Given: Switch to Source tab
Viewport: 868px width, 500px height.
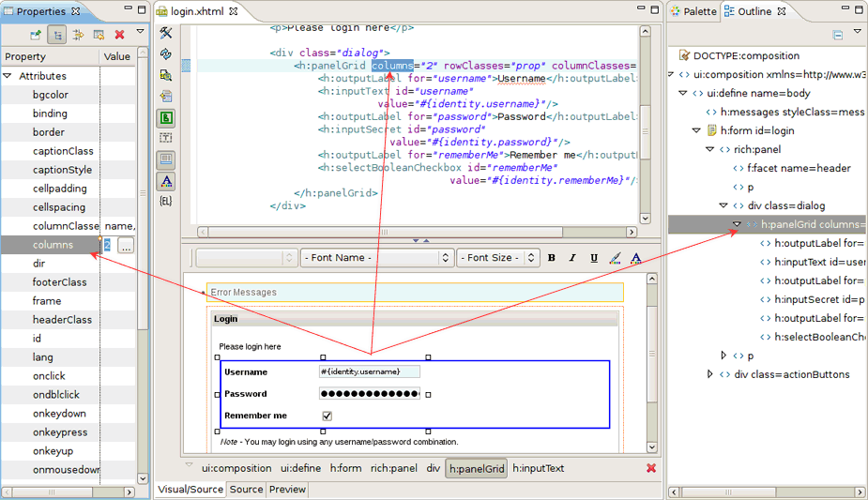Looking at the screenshot, I should pyautogui.click(x=247, y=490).
